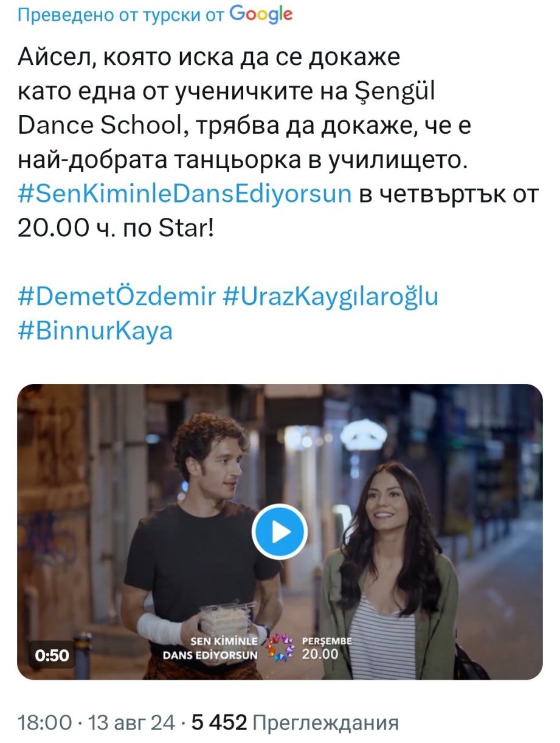
Task: Click the 0:50 video duration badge
Action: [x=52, y=656]
